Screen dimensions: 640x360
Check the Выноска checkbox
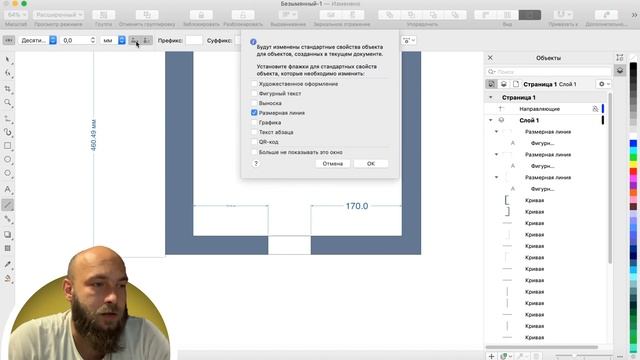[x=254, y=103]
